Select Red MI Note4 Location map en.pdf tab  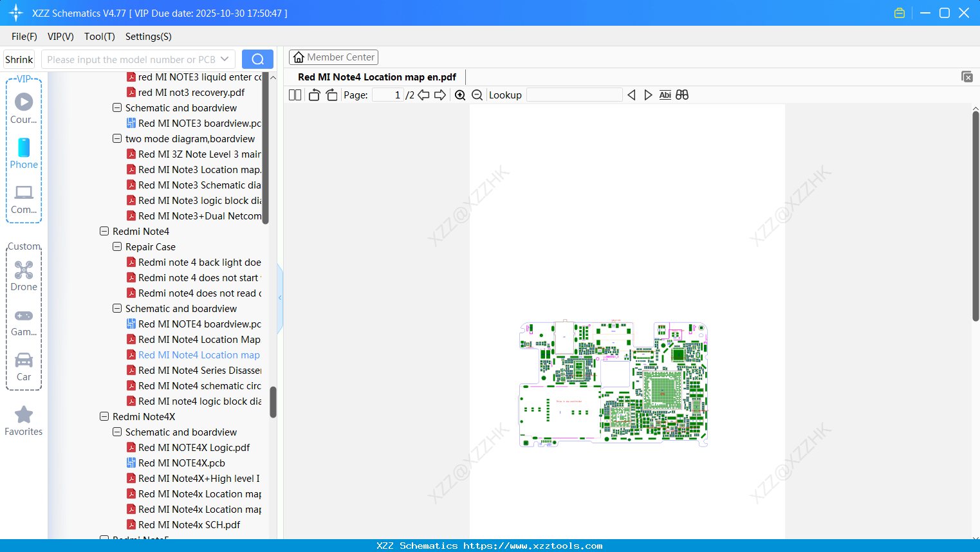377,77
